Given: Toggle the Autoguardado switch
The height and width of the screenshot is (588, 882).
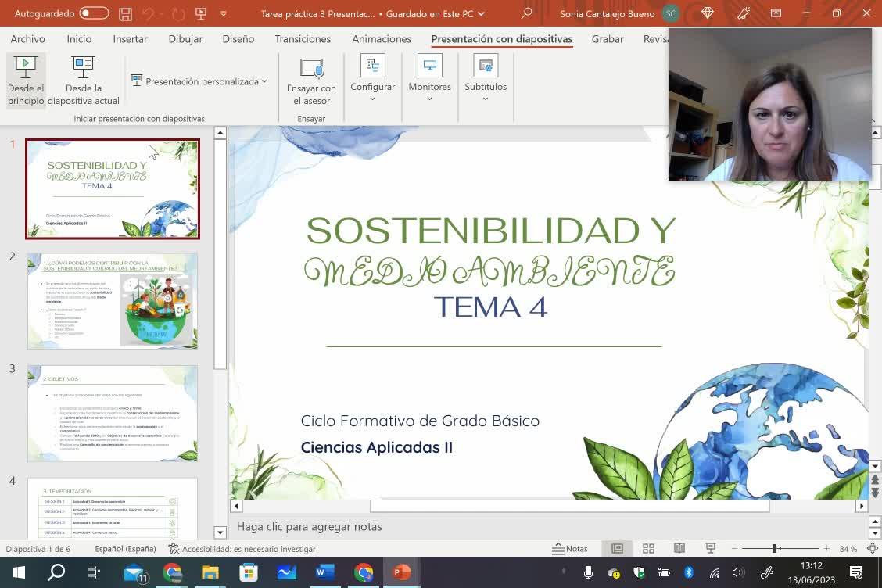Looking at the screenshot, I should pos(94,13).
